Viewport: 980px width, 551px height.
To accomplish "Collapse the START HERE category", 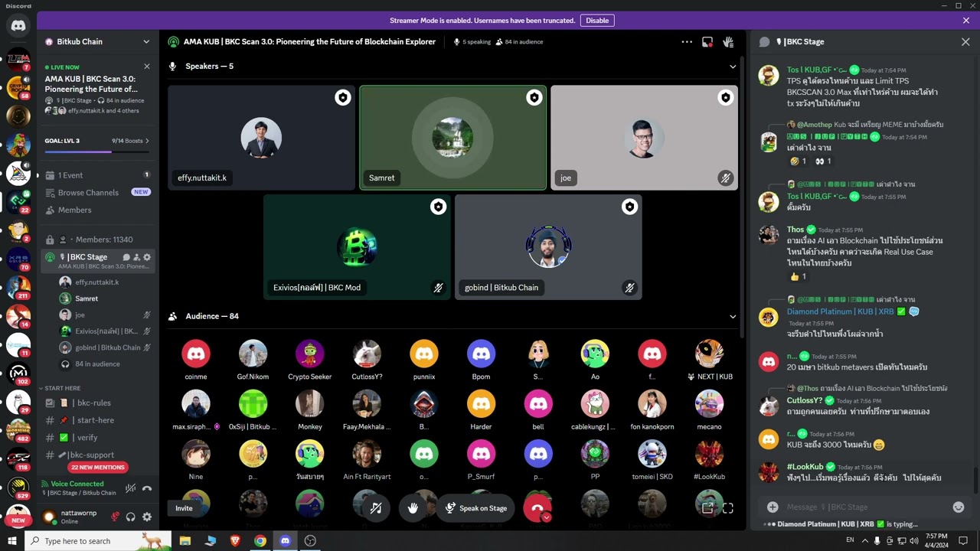I will tap(61, 388).
